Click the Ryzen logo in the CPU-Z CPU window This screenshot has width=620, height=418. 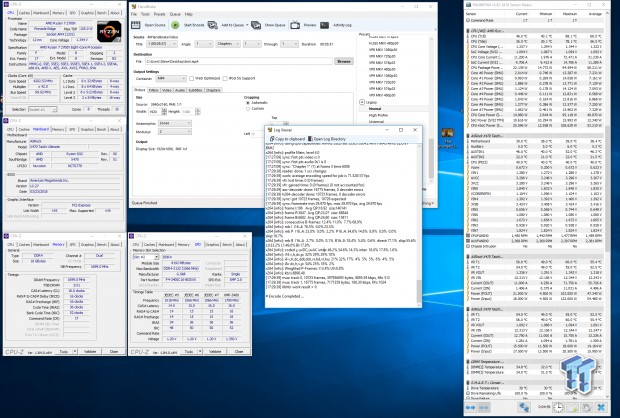click(109, 32)
